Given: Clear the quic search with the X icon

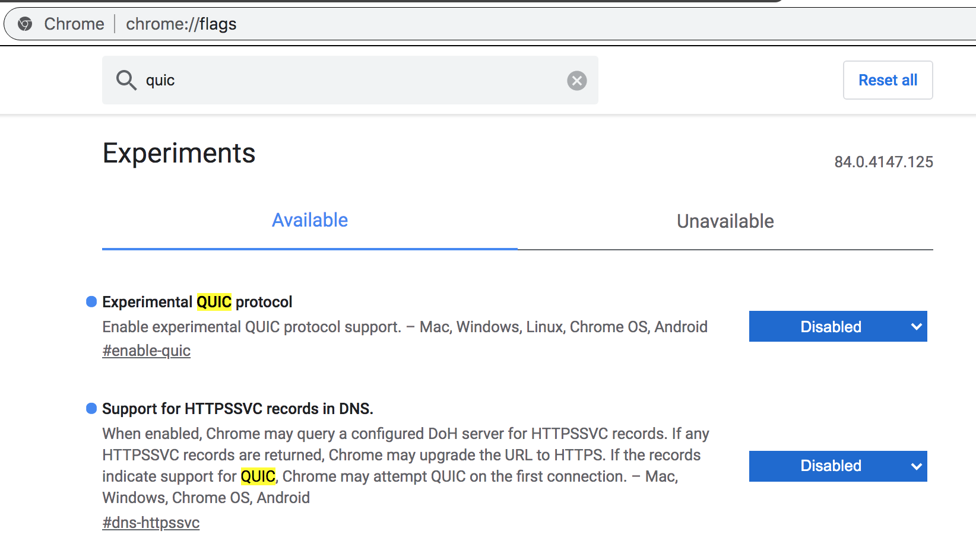Looking at the screenshot, I should coord(576,80).
